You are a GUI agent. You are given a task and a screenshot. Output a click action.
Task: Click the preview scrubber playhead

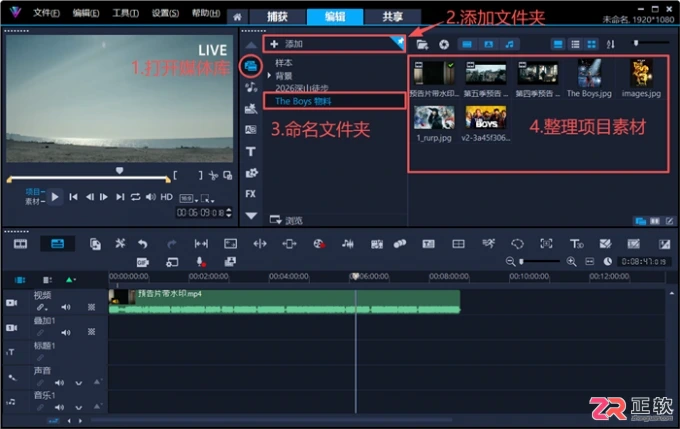[x=120, y=171]
